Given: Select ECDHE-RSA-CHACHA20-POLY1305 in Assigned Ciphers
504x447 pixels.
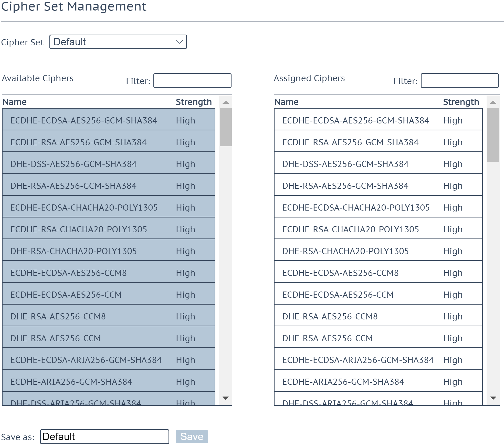Looking at the screenshot, I should point(378,228).
